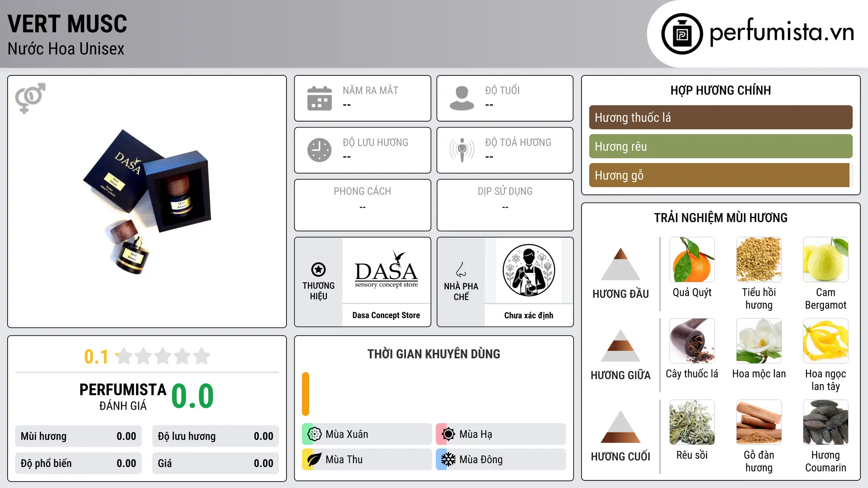The height and width of the screenshot is (488, 868).
Task: Click the Hương đầu label text
Action: coord(620,294)
